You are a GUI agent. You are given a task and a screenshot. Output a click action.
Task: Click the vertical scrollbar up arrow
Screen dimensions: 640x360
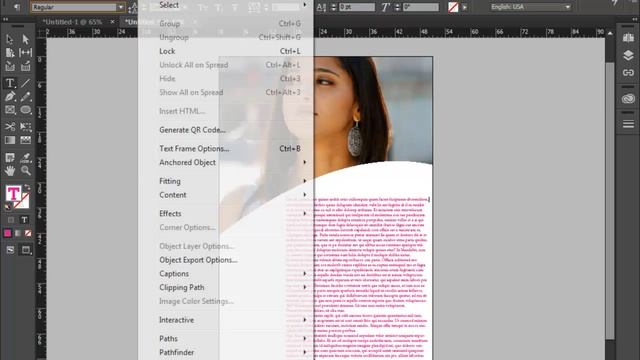(x=610, y=33)
